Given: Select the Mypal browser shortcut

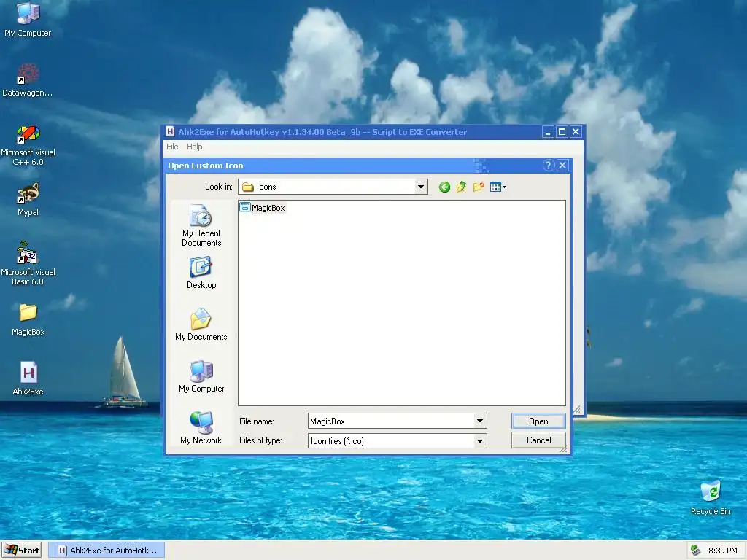Looking at the screenshot, I should tap(28, 199).
